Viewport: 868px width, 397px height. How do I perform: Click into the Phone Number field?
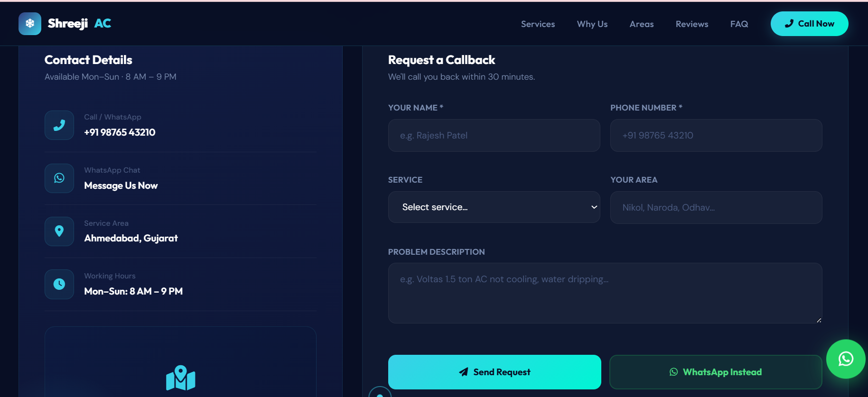point(716,136)
